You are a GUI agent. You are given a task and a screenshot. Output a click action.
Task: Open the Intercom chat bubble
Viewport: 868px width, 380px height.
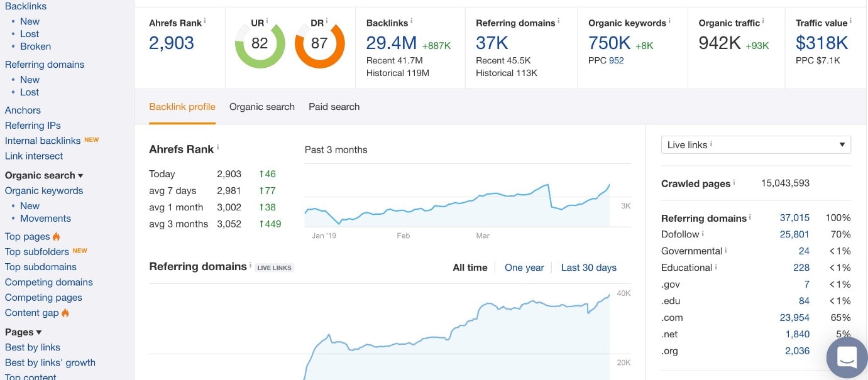[847, 357]
